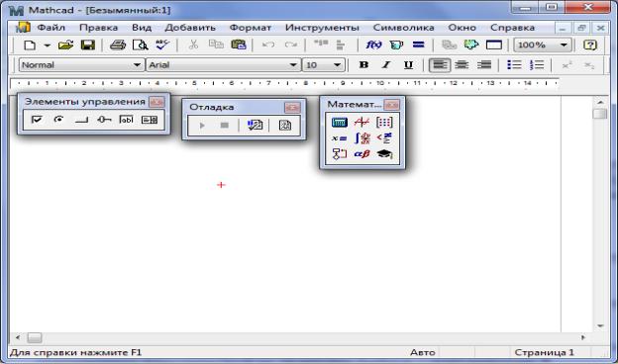The width and height of the screenshot is (618, 364).
Task: Open the Zoom 100% dropdown
Action: [564, 45]
